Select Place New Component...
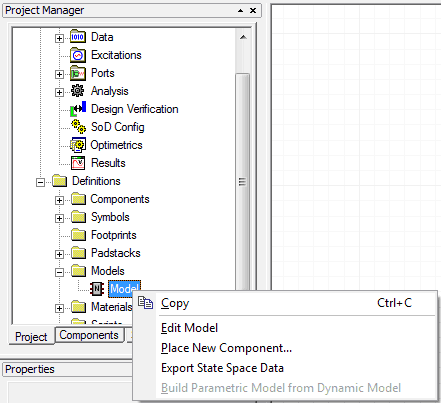 tap(285, 348)
